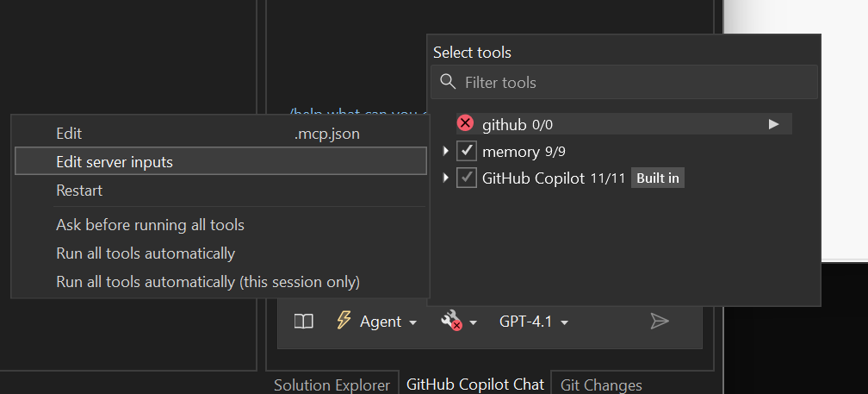Viewport: 868px width, 394px height.
Task: Click the search magnifier icon in filter
Action: [x=448, y=82]
